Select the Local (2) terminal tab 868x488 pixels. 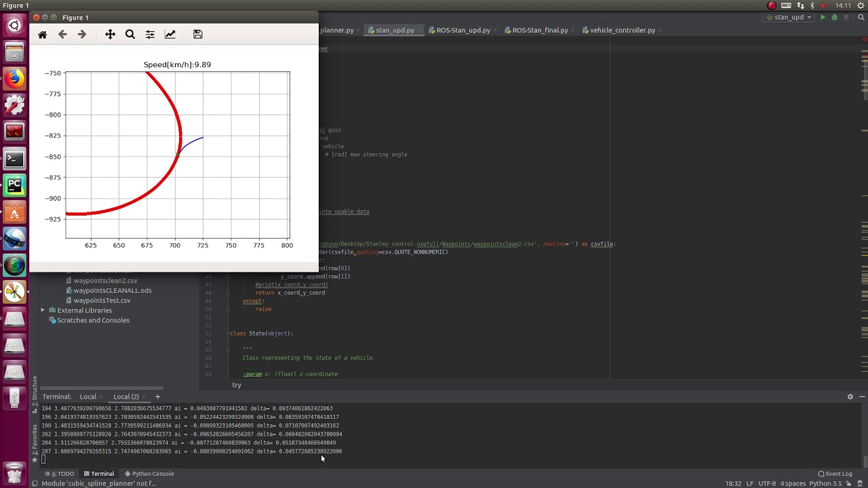coord(126,396)
